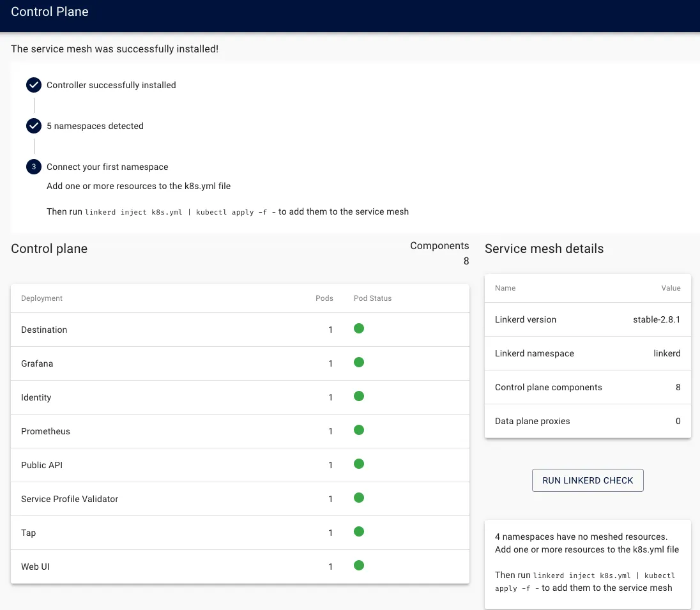Select the Grafana deployment name
The width and height of the screenshot is (700, 610).
tap(37, 363)
